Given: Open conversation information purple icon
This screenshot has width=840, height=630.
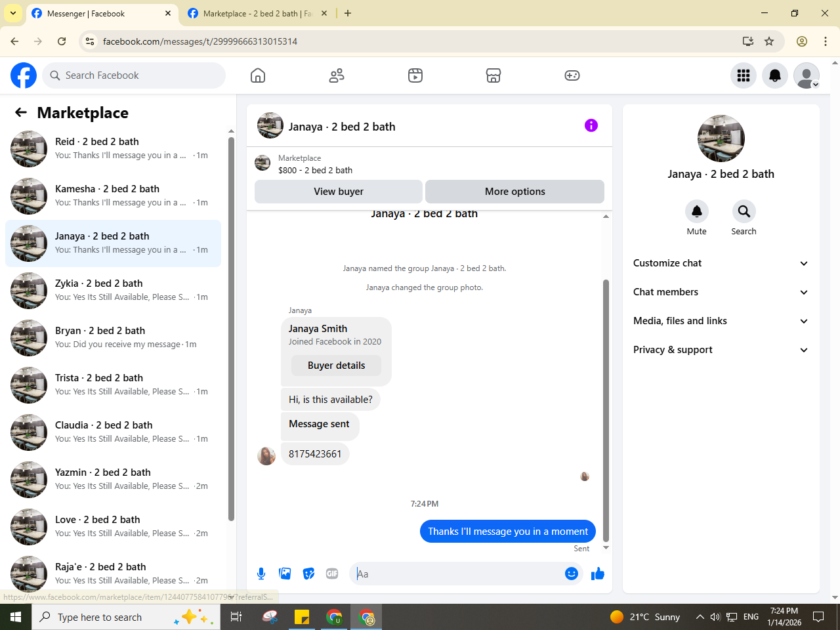Looking at the screenshot, I should pyautogui.click(x=591, y=125).
